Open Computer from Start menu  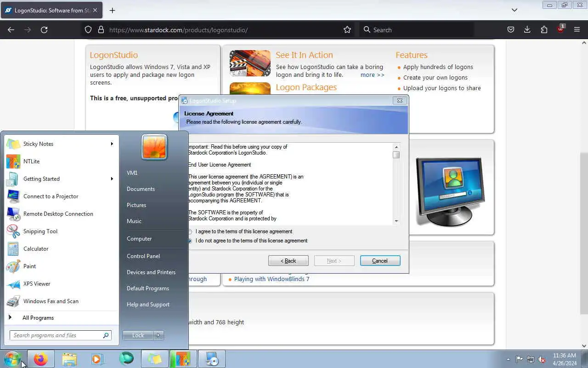(x=139, y=239)
